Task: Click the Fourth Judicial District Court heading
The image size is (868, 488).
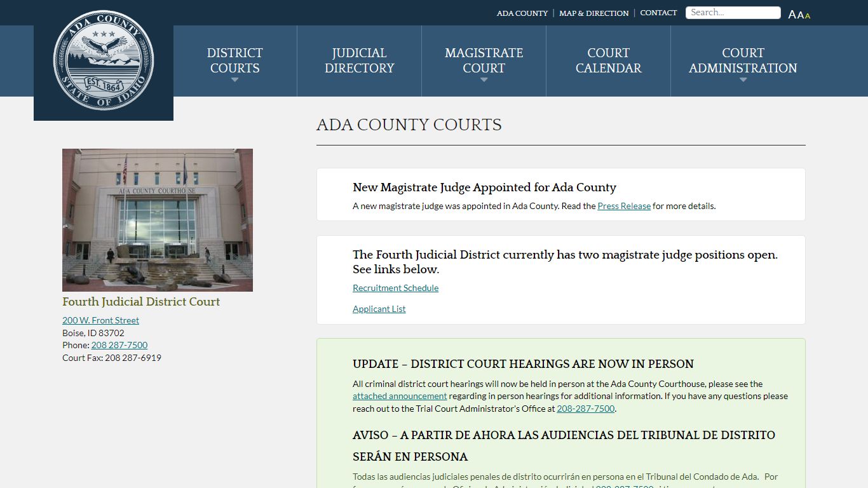Action: [141, 302]
